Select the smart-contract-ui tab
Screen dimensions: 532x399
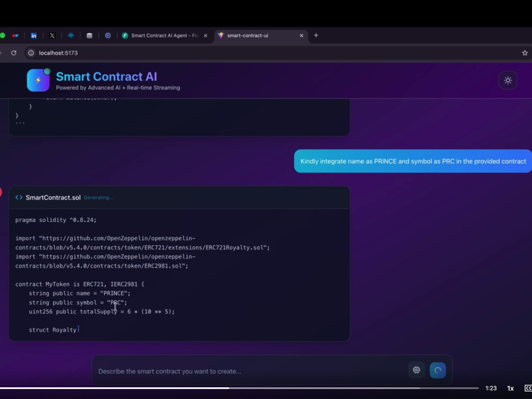click(261, 35)
